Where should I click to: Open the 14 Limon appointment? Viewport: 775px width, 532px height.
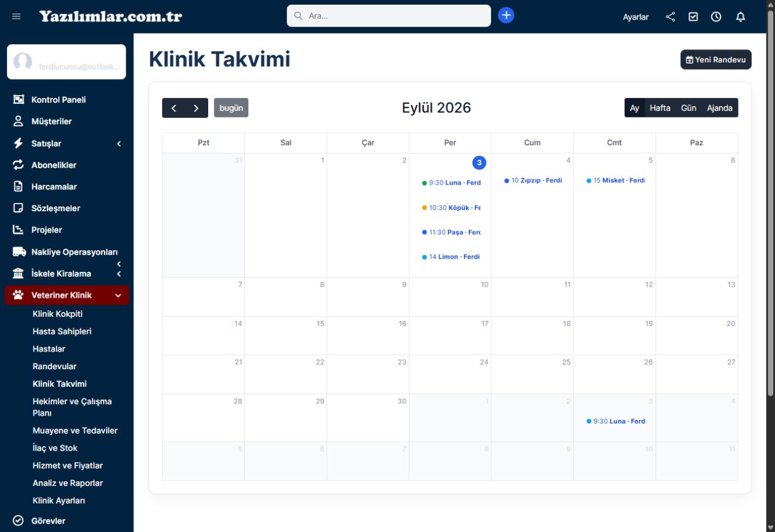click(x=451, y=257)
